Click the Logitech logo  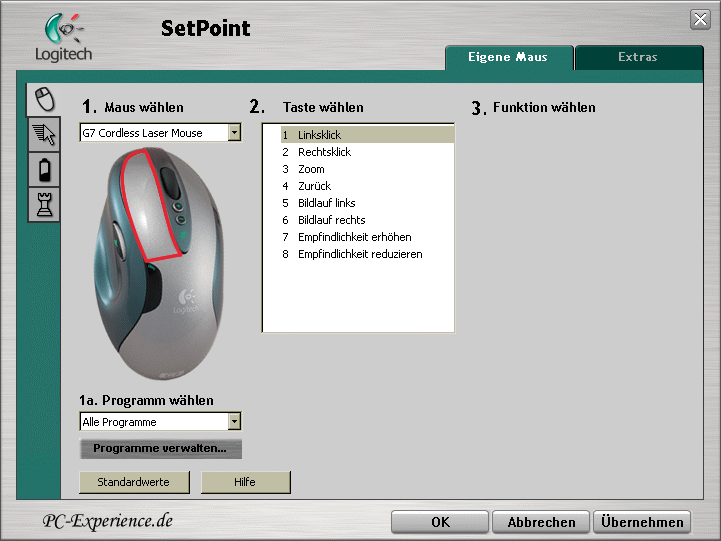(63, 38)
